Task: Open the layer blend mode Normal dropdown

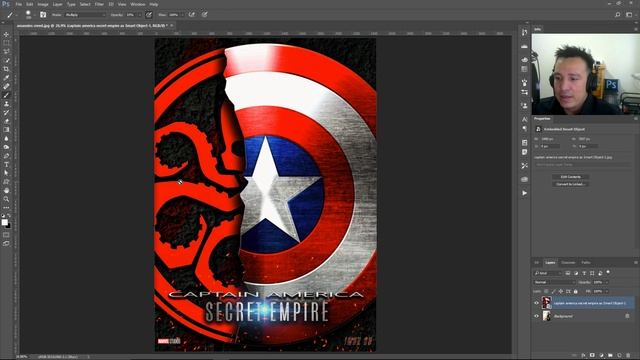Action: pyautogui.click(x=554, y=282)
